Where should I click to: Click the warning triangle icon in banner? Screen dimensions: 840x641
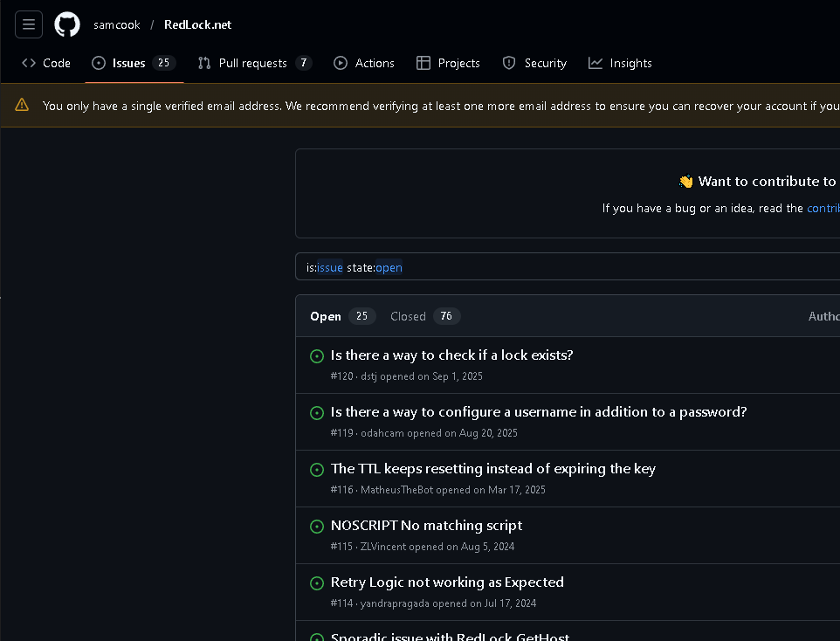(22, 106)
